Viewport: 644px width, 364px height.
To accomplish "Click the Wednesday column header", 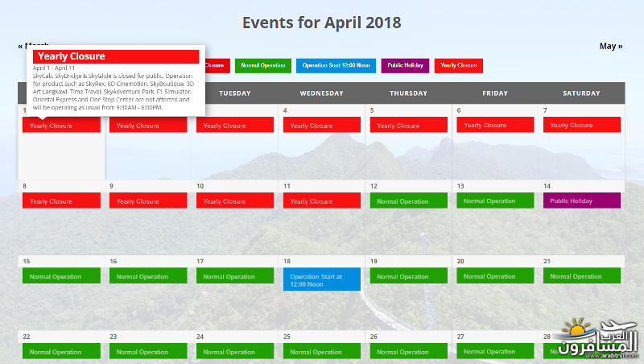I will click(x=321, y=93).
